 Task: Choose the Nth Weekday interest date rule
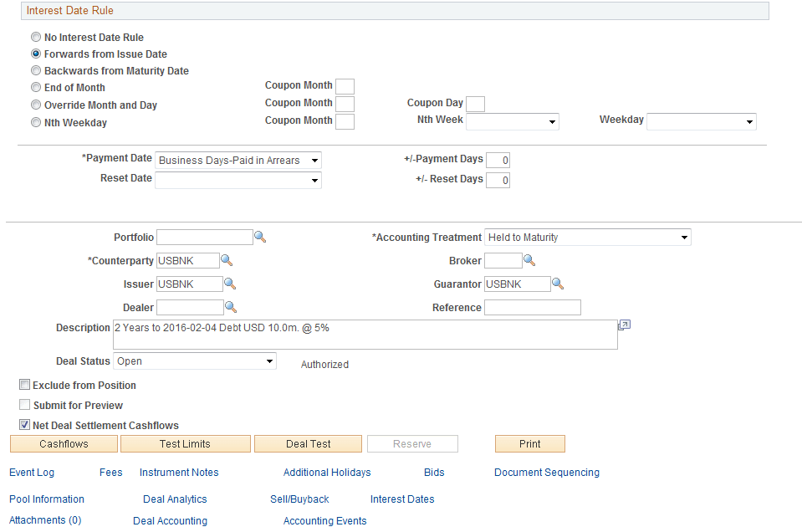[36, 122]
